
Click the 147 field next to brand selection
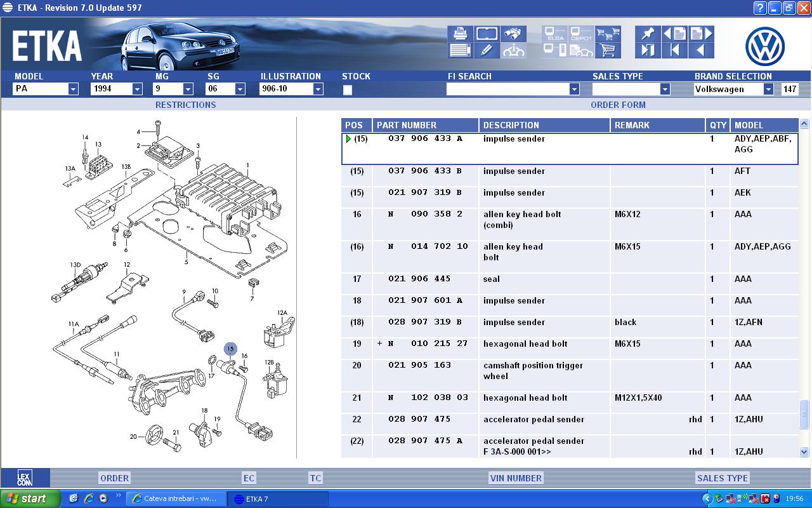click(789, 90)
